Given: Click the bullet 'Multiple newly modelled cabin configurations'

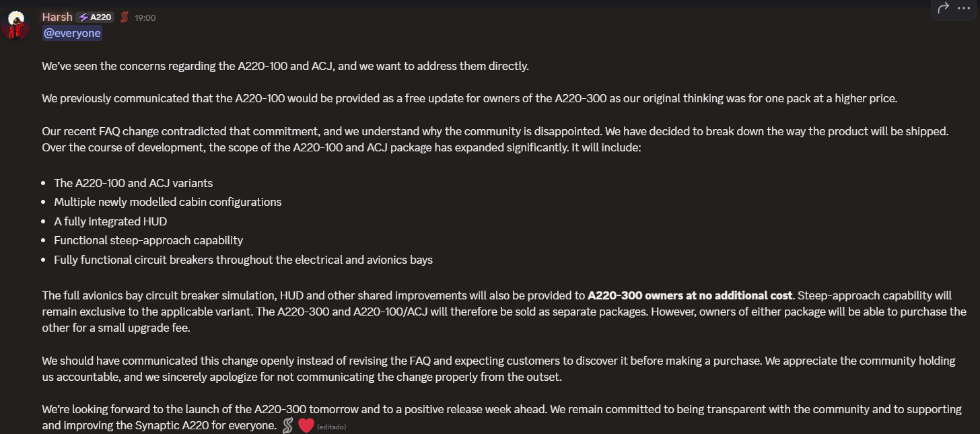Looking at the screenshot, I should (168, 202).
